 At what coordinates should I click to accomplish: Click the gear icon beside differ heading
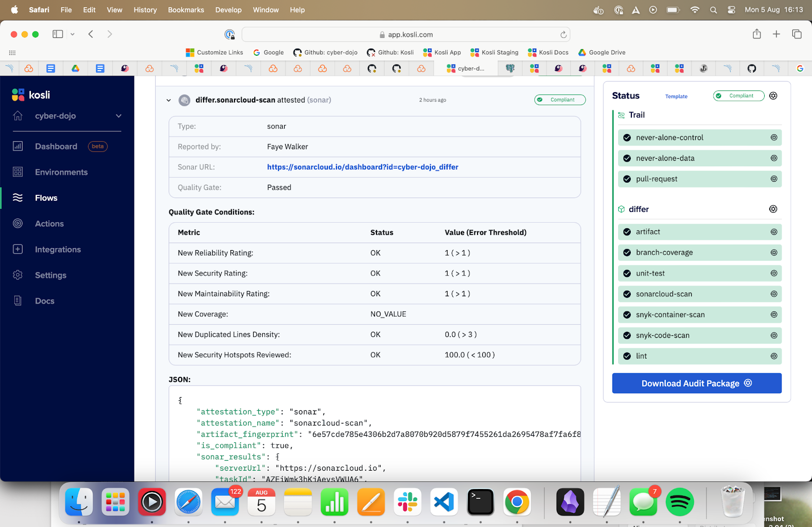[x=773, y=209]
